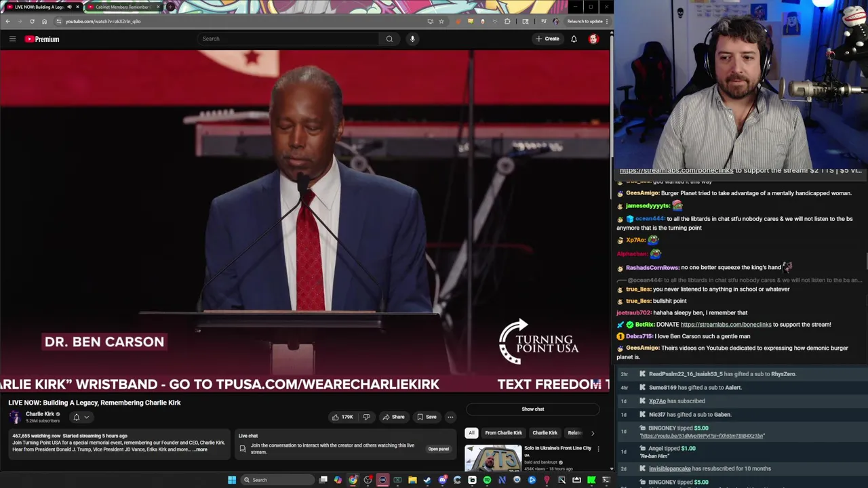Open Charlie Kirk channel avatar
Image resolution: width=868 pixels, height=488 pixels.
point(15,417)
